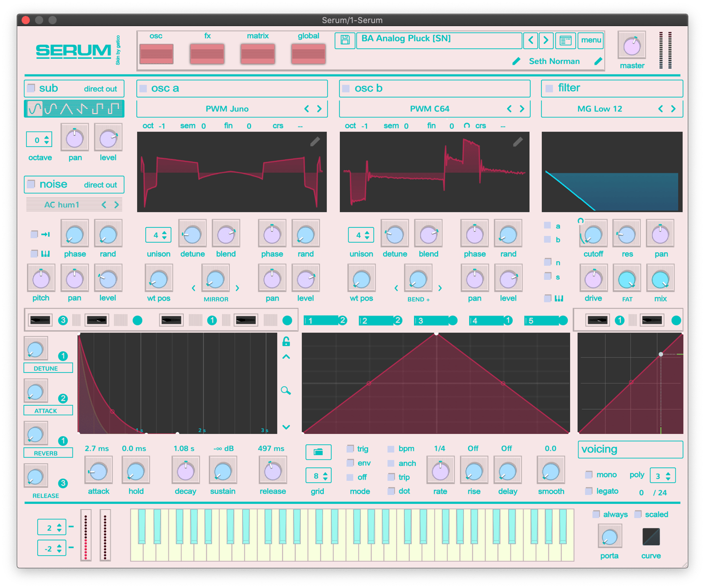Select next osc a warp mode arrow

pos(237,288)
